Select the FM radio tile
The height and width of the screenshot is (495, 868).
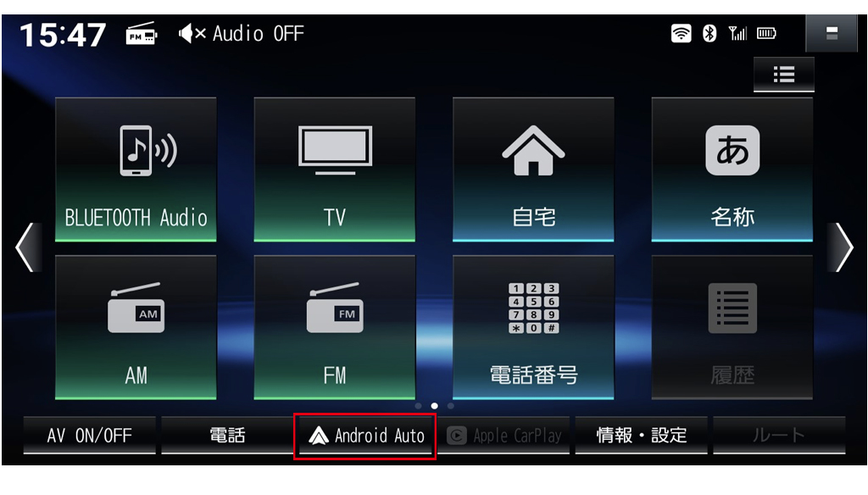[x=334, y=327]
